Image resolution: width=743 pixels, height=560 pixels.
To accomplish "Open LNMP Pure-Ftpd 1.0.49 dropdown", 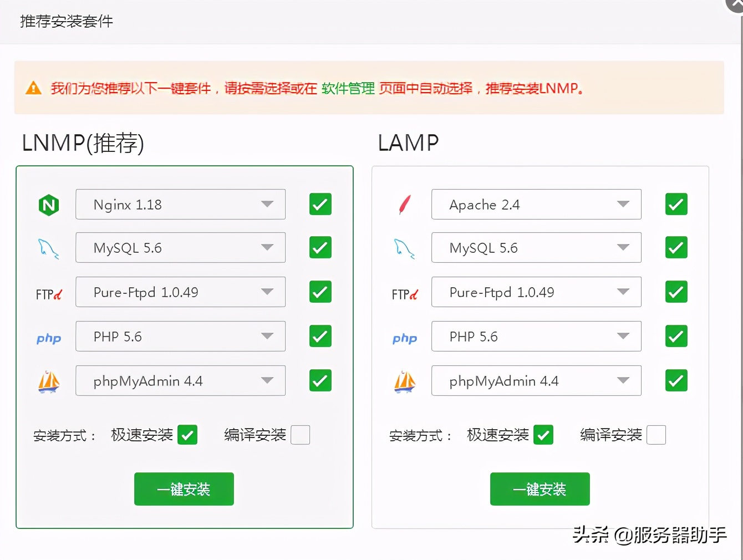I will tap(181, 292).
